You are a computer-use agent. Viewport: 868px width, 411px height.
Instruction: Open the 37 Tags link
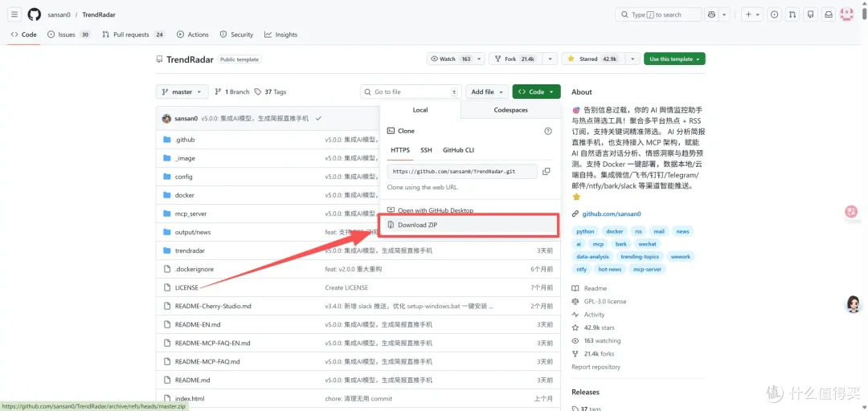270,92
